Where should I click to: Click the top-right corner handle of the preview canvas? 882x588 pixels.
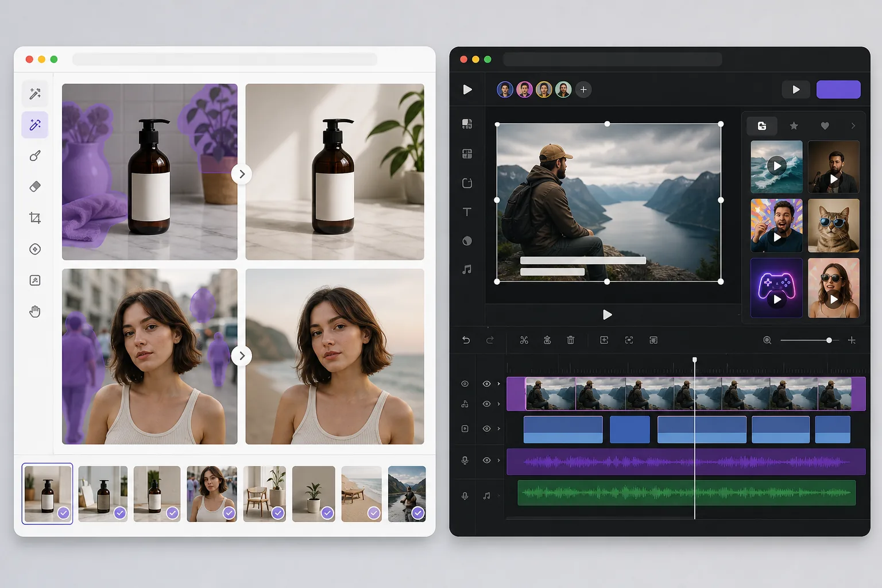click(721, 124)
